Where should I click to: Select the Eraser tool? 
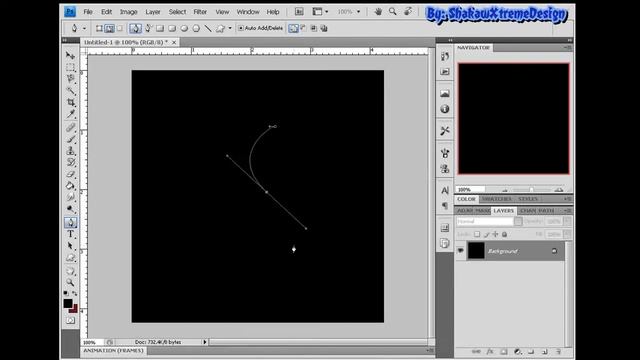(x=71, y=174)
